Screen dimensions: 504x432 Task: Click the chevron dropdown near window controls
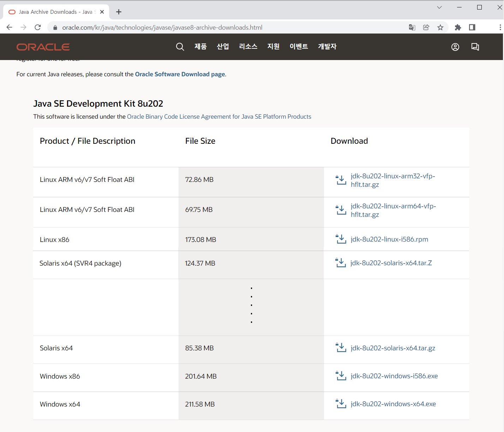439,7
